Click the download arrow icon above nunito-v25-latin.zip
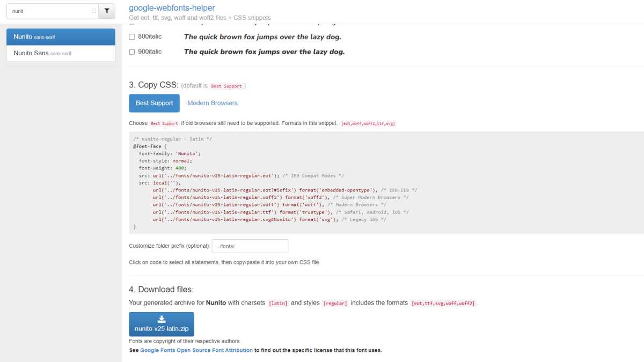 click(x=162, y=319)
